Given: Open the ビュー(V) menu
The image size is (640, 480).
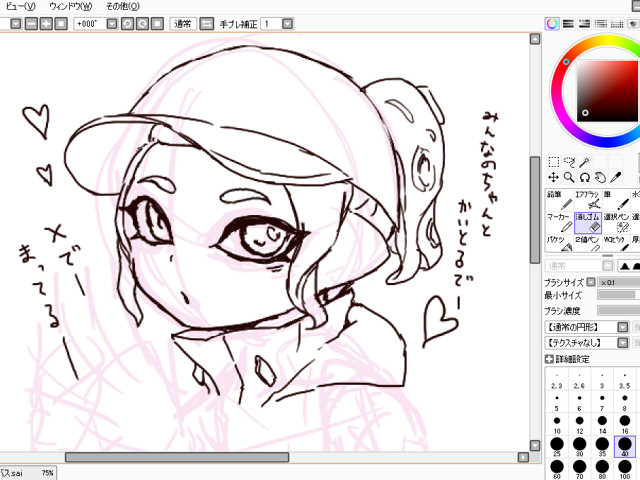Looking at the screenshot, I should pos(20,6).
